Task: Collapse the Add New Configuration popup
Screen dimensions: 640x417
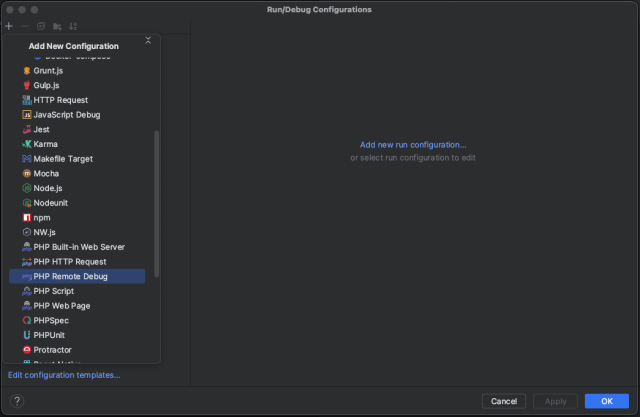Action: [x=148, y=40]
